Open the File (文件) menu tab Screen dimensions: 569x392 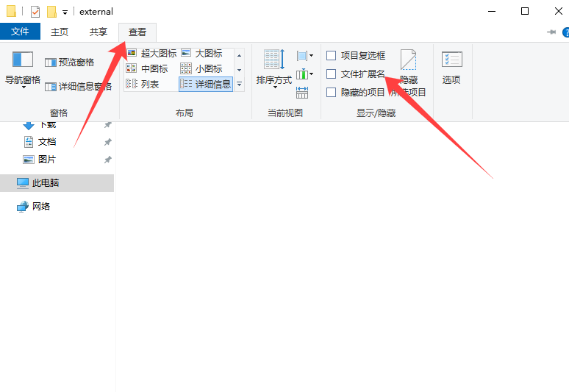click(20, 32)
